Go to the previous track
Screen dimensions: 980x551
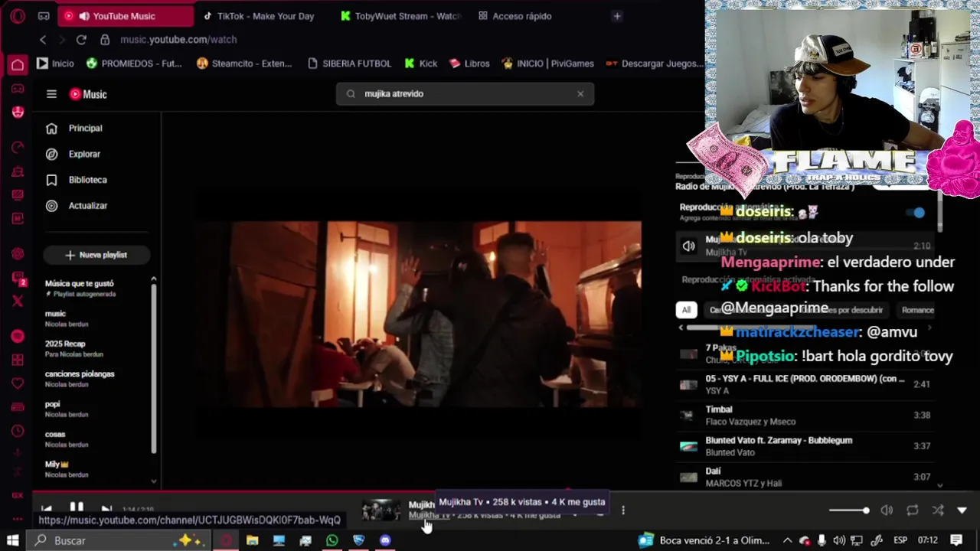click(x=47, y=509)
